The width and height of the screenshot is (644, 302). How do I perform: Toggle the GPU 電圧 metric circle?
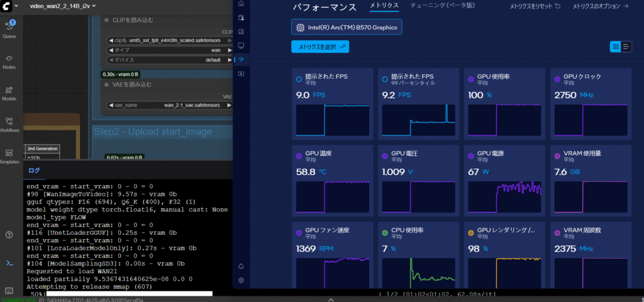(x=385, y=156)
